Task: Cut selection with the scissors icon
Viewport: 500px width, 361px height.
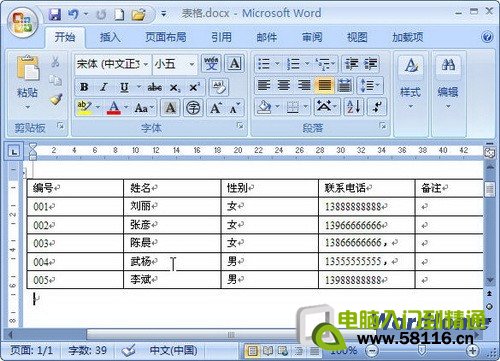Action: 55,62
